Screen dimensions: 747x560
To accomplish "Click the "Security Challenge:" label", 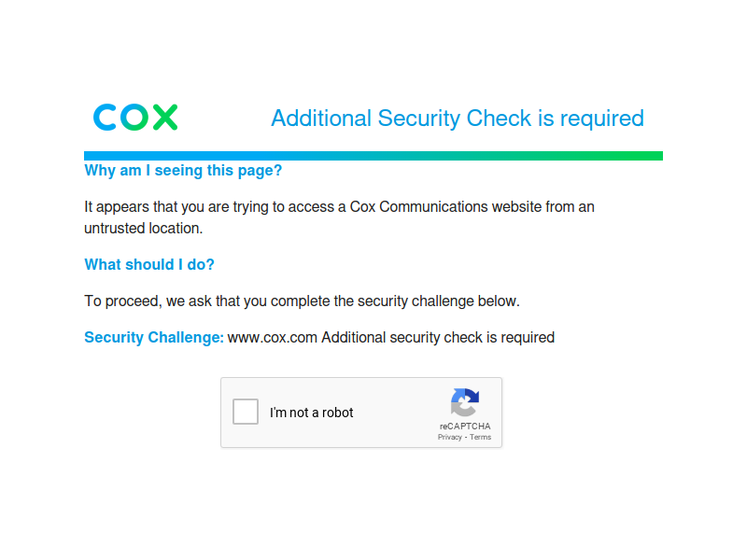I will tap(154, 337).
